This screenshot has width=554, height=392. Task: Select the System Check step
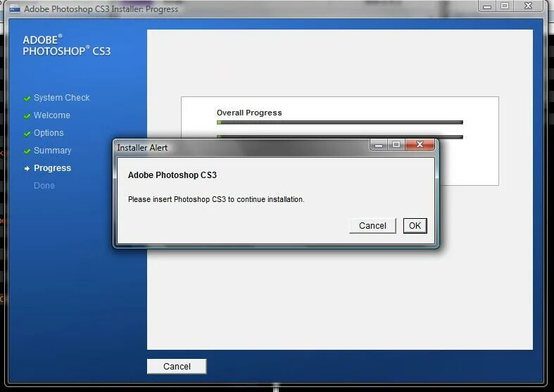61,97
